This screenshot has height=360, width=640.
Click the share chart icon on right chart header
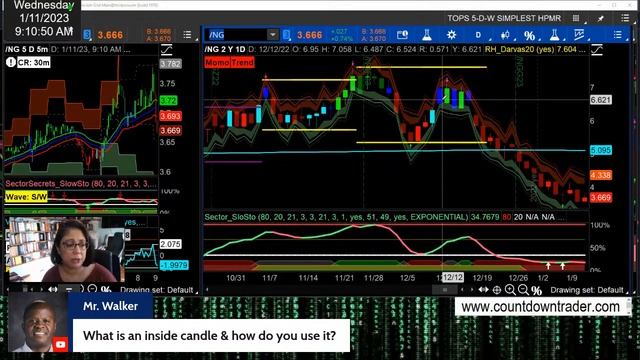coord(597,50)
